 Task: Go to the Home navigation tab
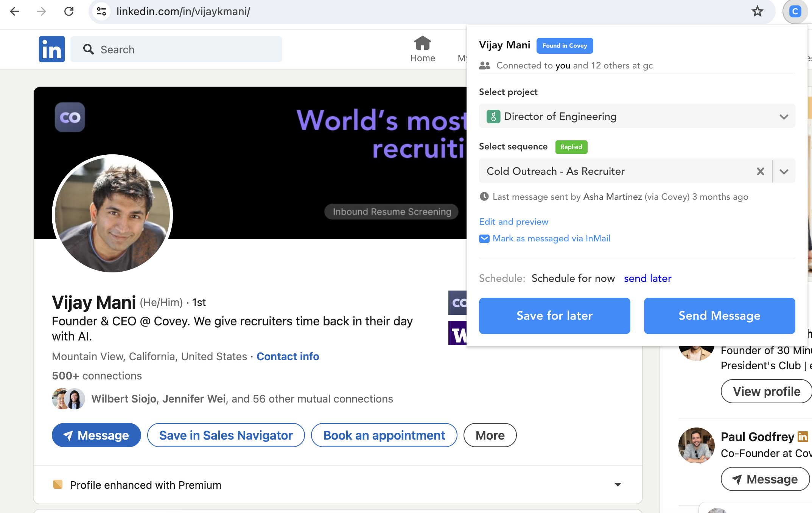click(422, 49)
